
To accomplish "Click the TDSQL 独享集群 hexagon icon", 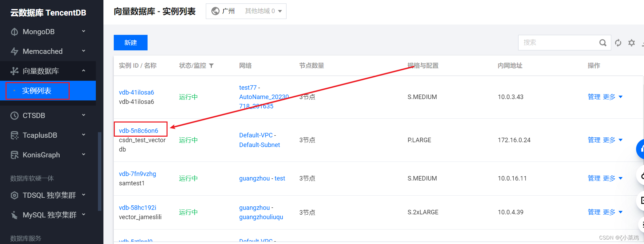I will click(x=14, y=195).
